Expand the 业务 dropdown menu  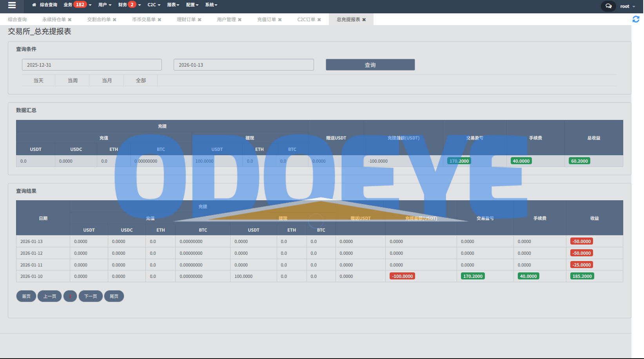(77, 5)
